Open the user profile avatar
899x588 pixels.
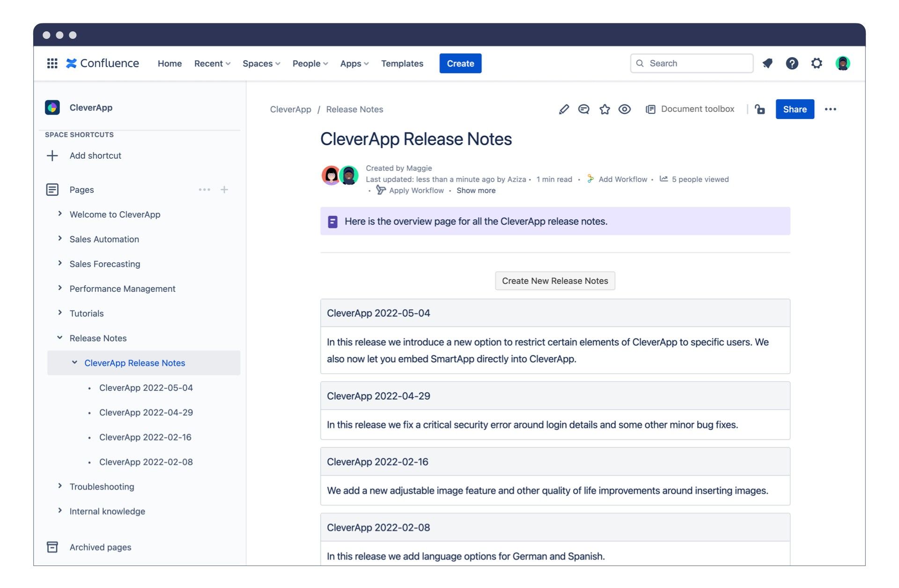coord(843,63)
